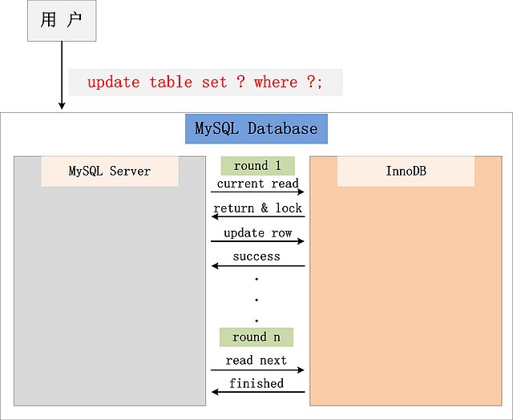513x420 pixels.
Task: Click the update row text
Action: pos(257,233)
